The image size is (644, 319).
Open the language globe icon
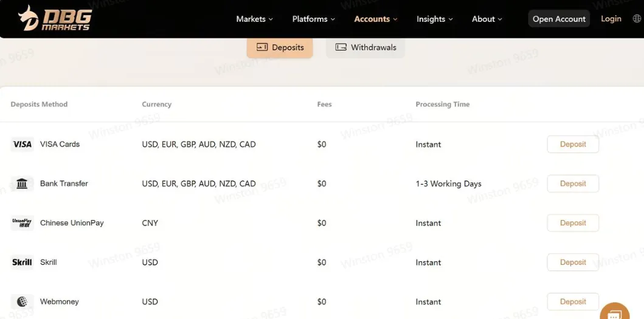tap(637, 19)
